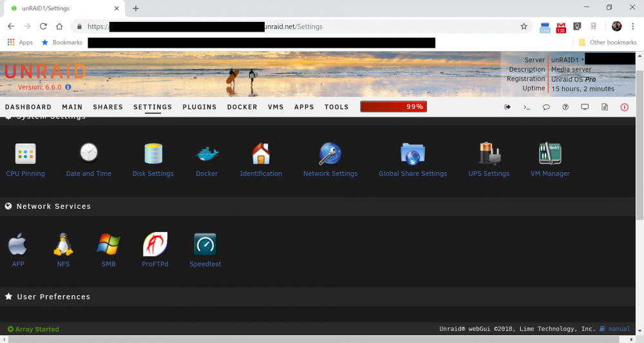Open the Docker whale icon
The height and width of the screenshot is (343, 644).
tap(207, 154)
